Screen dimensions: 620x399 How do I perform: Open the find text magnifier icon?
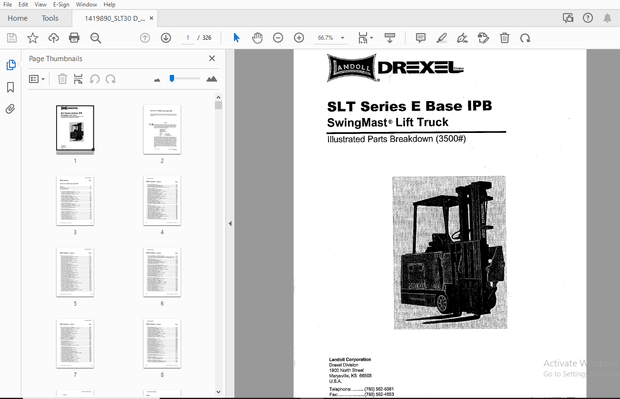pos(95,38)
